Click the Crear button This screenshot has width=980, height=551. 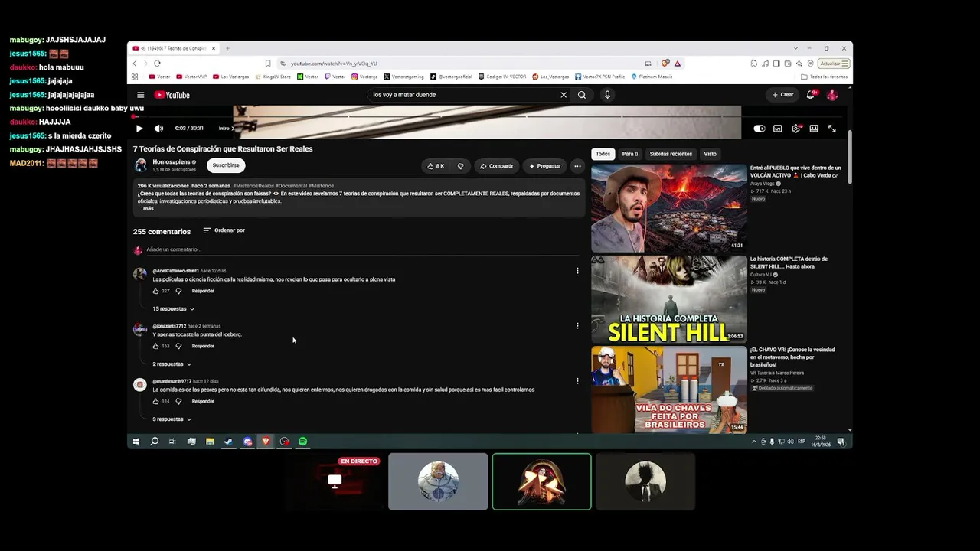782,95
